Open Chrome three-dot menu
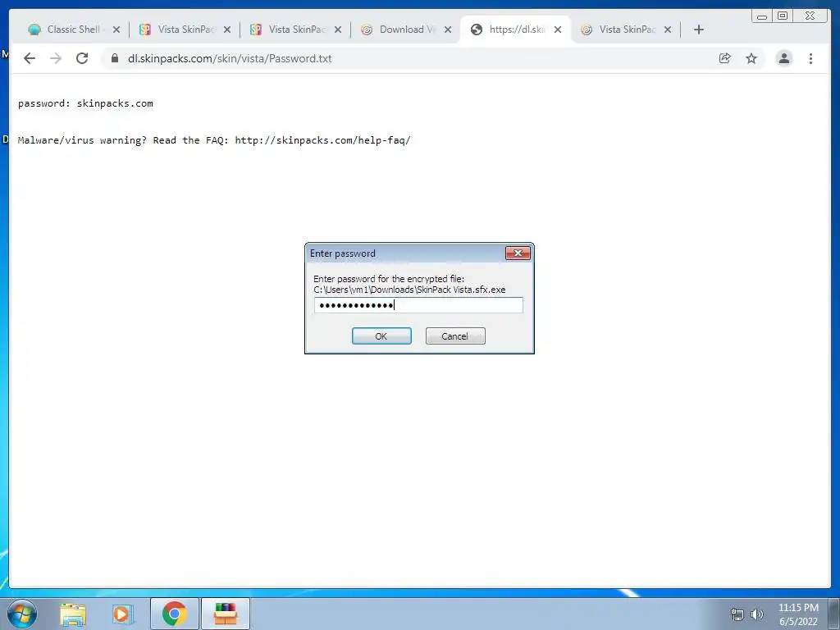 [811, 58]
